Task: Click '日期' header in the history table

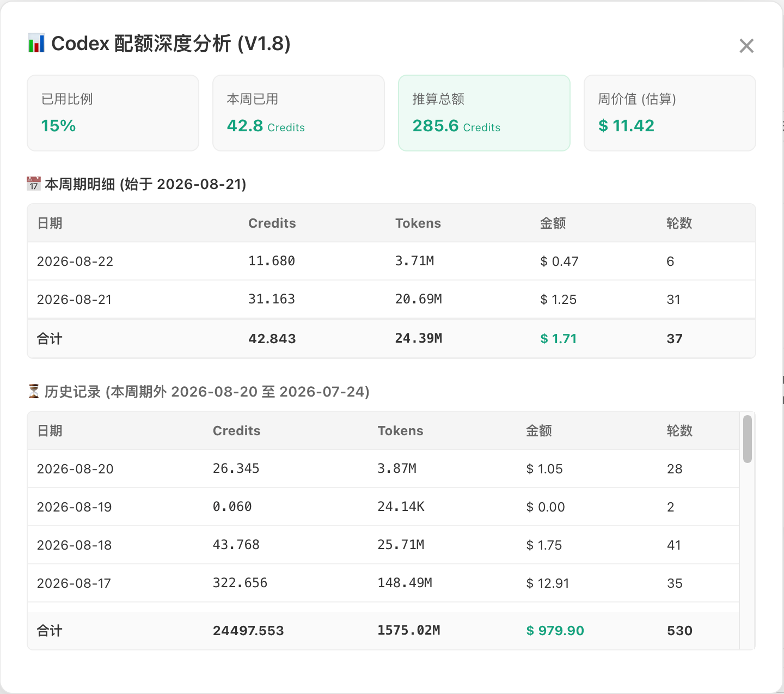Action: 50,431
